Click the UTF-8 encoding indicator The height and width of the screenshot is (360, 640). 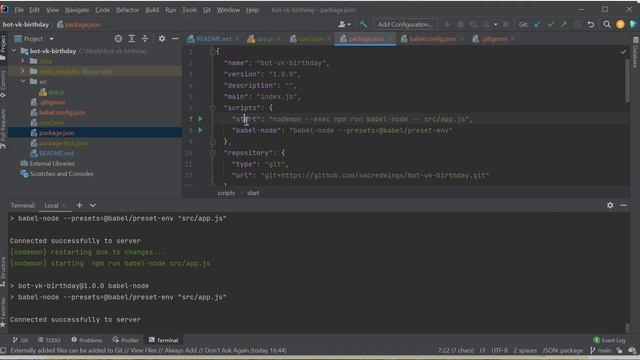click(499, 351)
